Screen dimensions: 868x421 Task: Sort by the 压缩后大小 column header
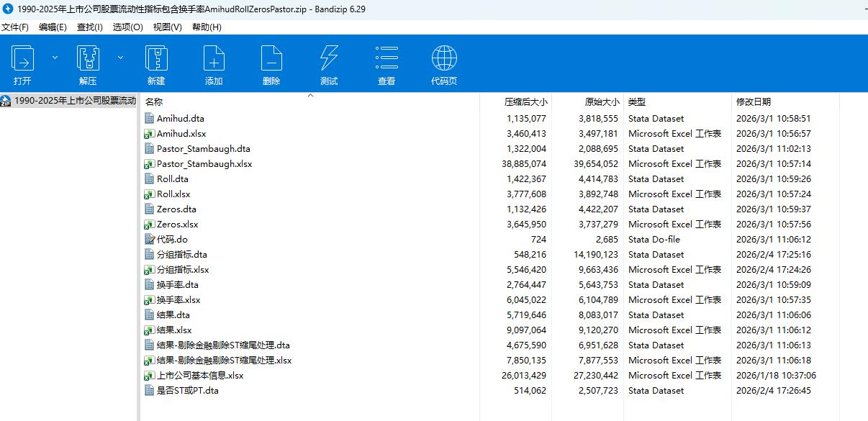pos(525,102)
